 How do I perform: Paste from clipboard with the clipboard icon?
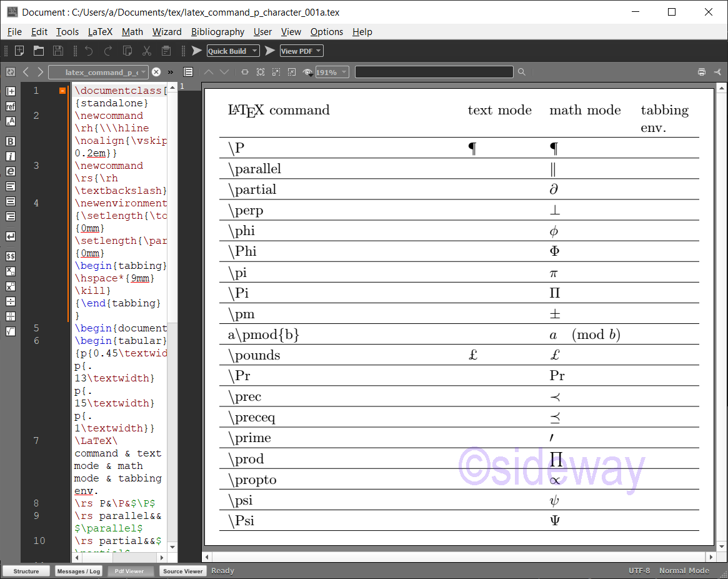pos(166,51)
